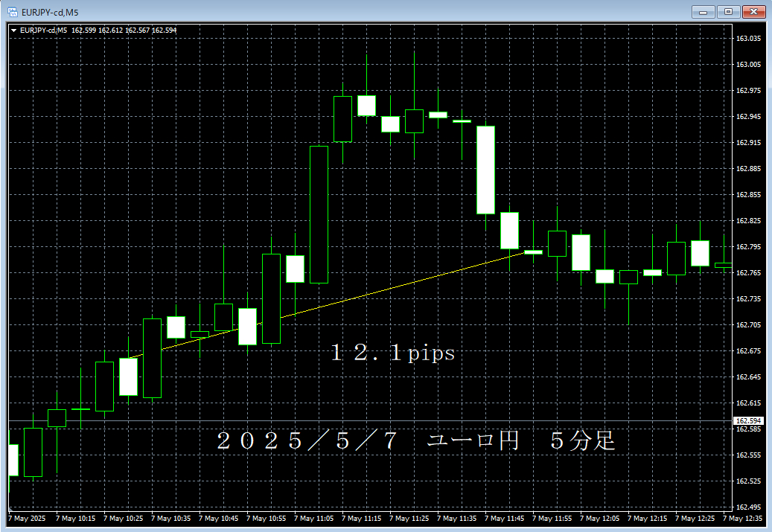Click the '12.1pips' text label
The image size is (772, 532).
393,353
